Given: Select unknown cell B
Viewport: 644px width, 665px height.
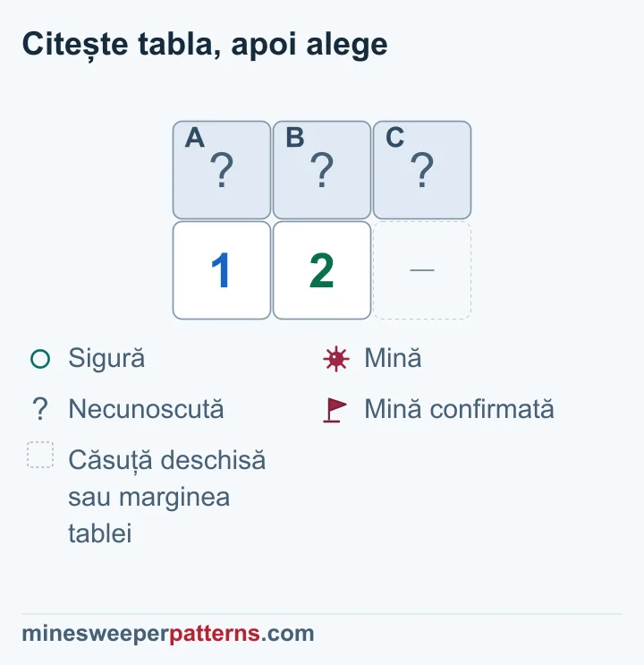Looking at the screenshot, I should pyautogui.click(x=322, y=170).
